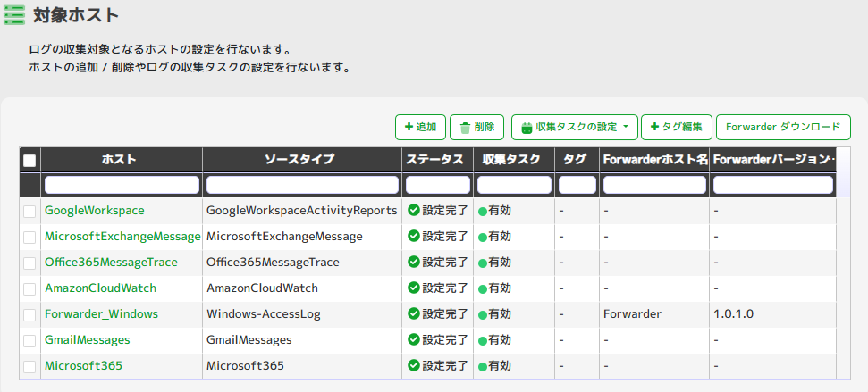Viewport: 868px width, 392px height.
Task: Click the green check icon in the AmazonCloudWatch row
Action: (x=414, y=288)
